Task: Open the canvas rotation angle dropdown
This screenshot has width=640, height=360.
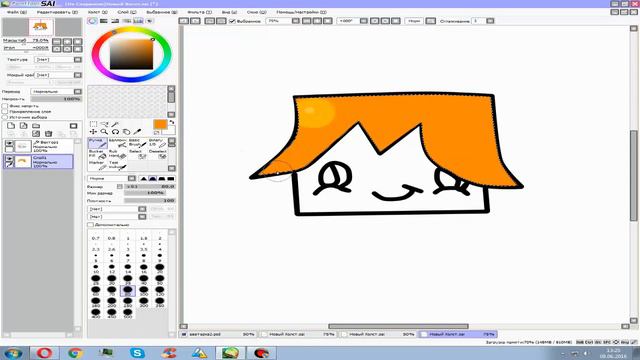Action: coord(352,21)
